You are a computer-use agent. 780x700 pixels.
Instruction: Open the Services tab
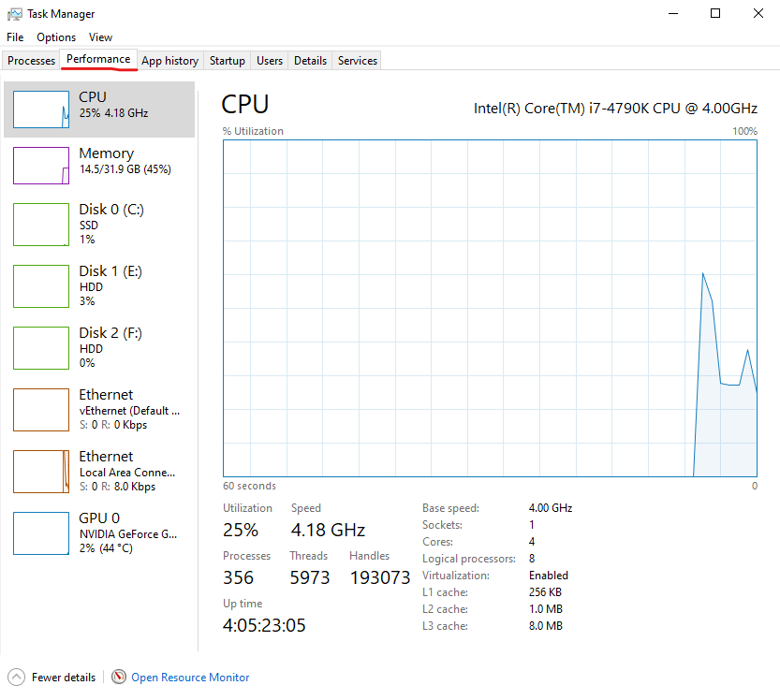pos(357,60)
